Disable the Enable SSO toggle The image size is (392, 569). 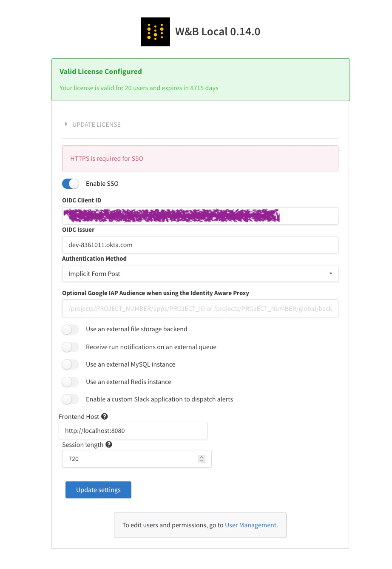coord(71,183)
